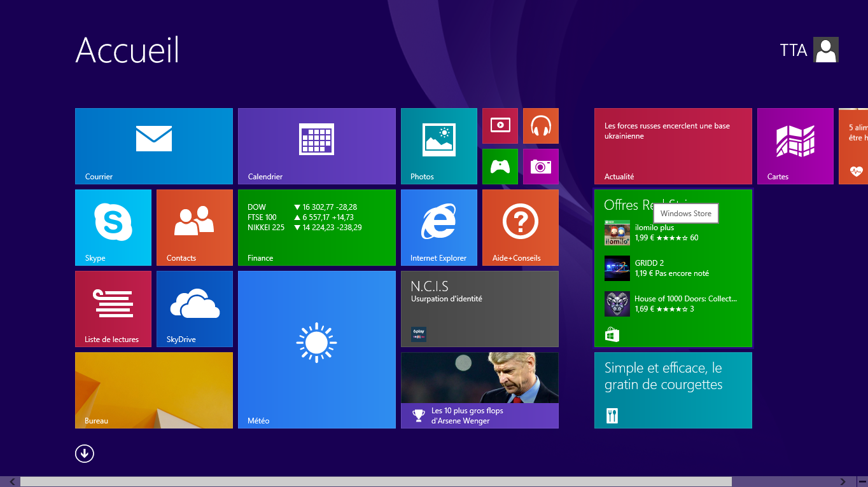868x487 pixels.
Task: Open the Cartes maps tile
Action: pos(795,146)
